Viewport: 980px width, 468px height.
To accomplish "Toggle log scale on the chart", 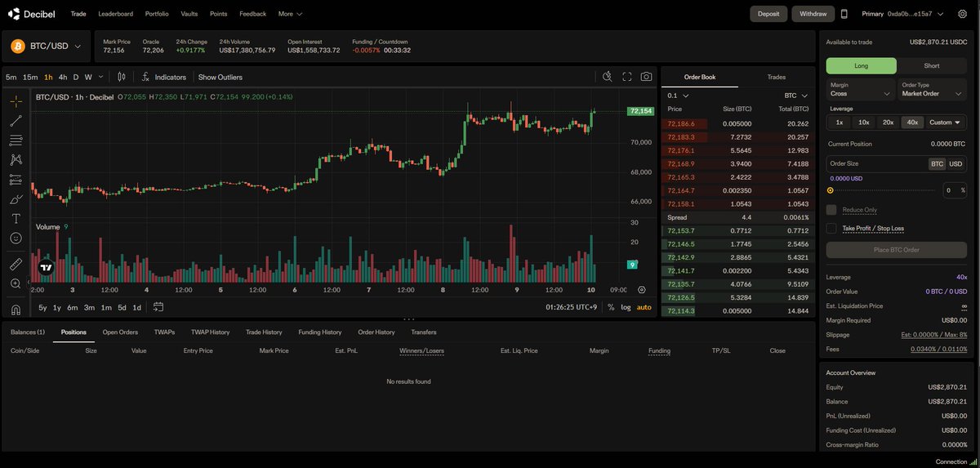I will [626, 307].
